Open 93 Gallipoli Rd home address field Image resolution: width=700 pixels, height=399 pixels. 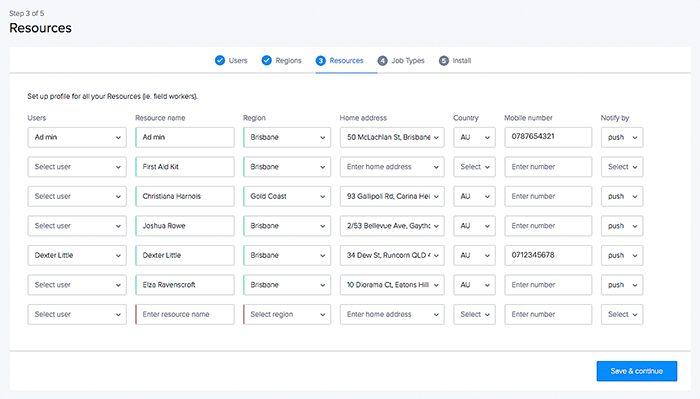(392, 196)
